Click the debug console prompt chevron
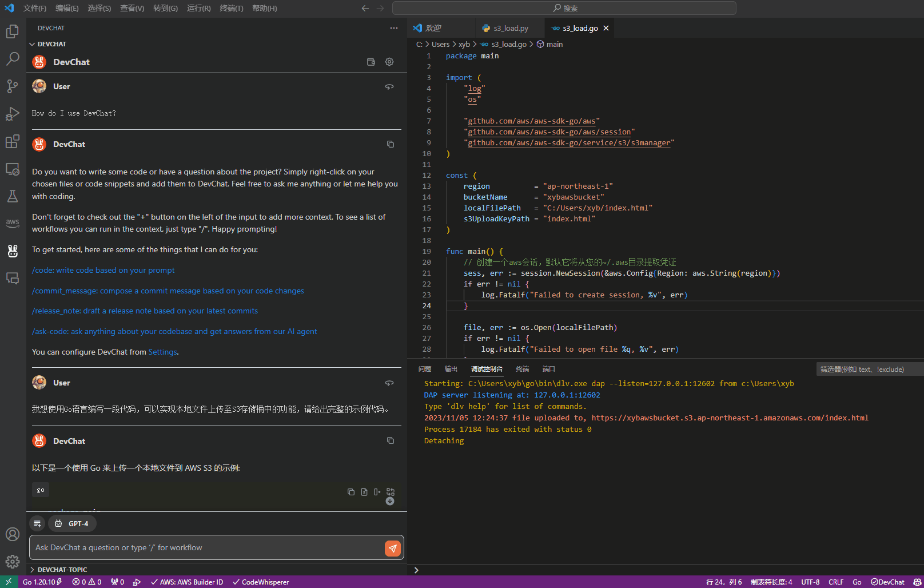This screenshot has width=924, height=588. pos(416,570)
